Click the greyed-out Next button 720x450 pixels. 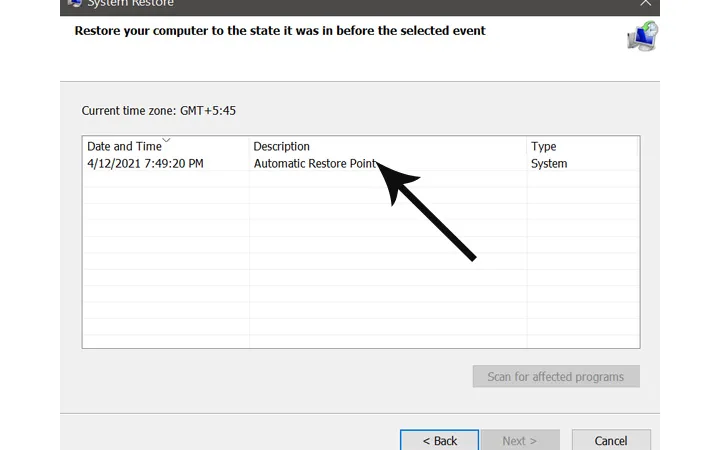coord(519,440)
